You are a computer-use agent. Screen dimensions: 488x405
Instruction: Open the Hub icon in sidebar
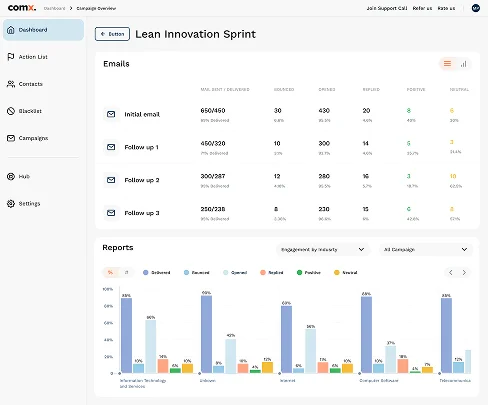11,176
